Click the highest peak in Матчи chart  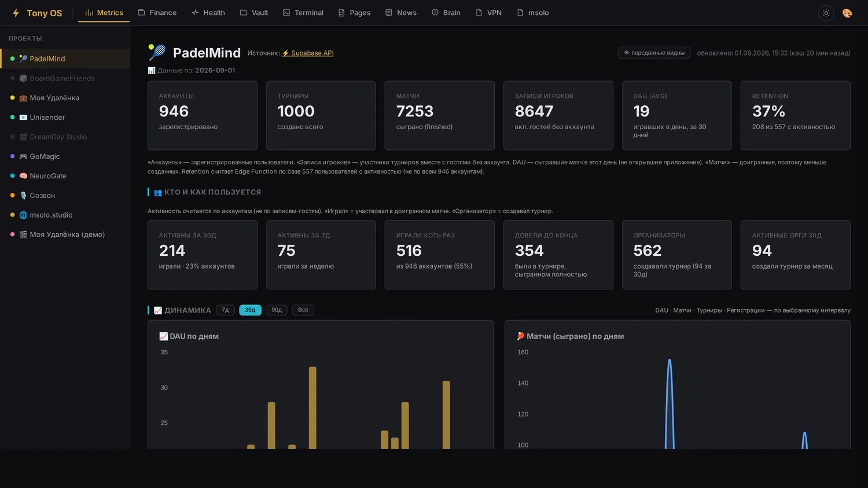[x=670, y=361]
